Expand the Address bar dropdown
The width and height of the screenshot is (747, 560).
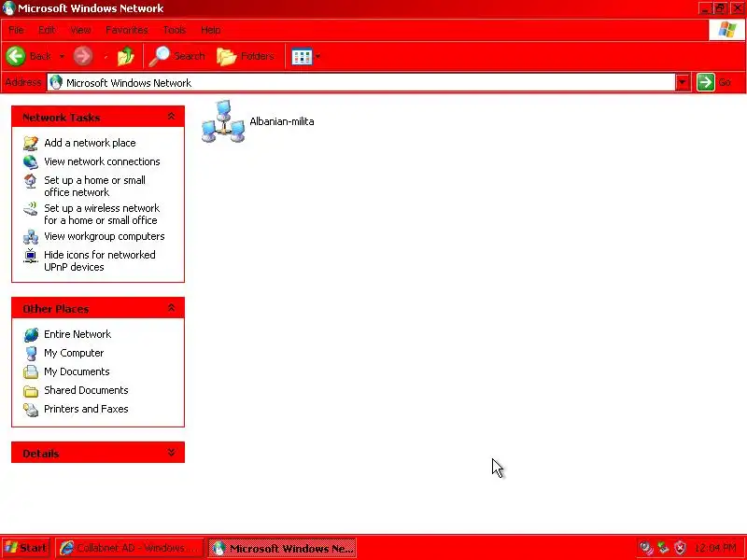(x=683, y=83)
